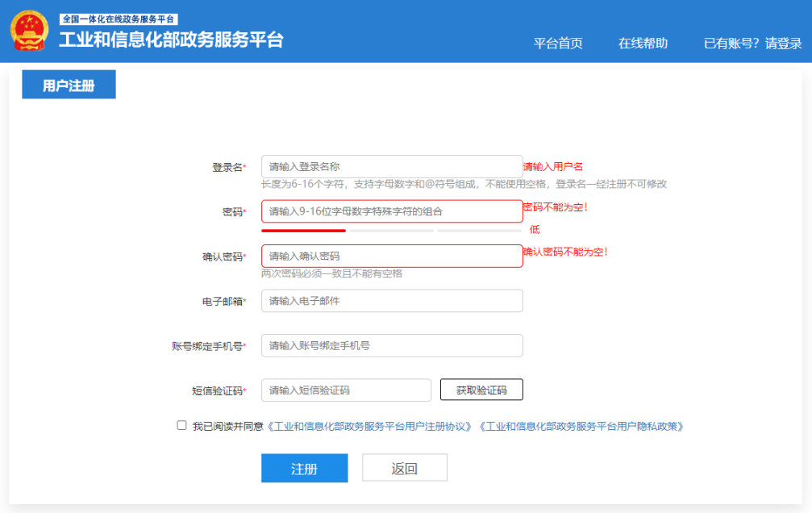The height and width of the screenshot is (513, 812).
Task: Click the 密码 password input field
Action: click(x=392, y=211)
